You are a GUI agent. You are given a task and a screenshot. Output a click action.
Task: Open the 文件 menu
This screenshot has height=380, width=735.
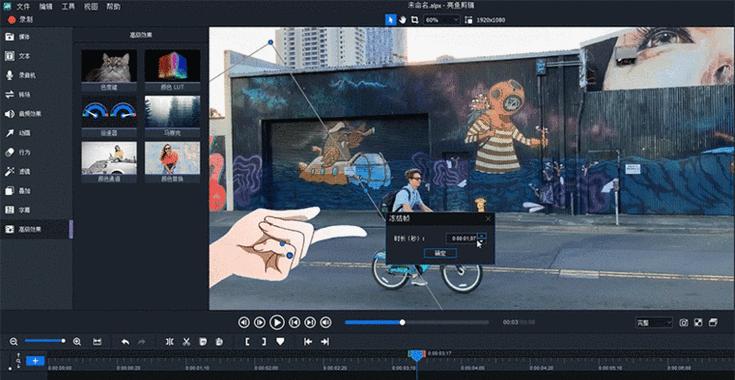(x=23, y=7)
